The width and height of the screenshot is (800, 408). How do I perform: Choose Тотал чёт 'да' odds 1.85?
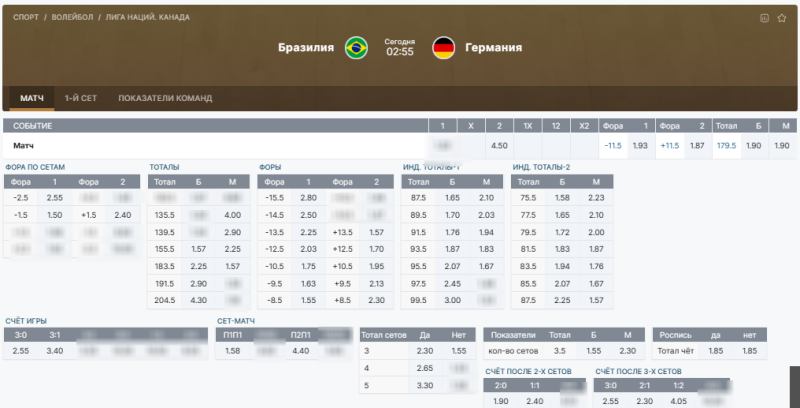pos(715,351)
